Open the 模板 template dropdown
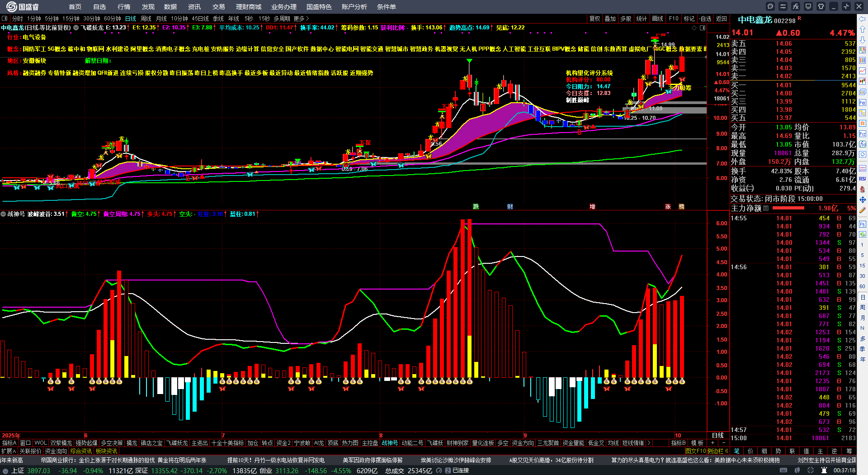The image size is (868, 475). [698, 443]
